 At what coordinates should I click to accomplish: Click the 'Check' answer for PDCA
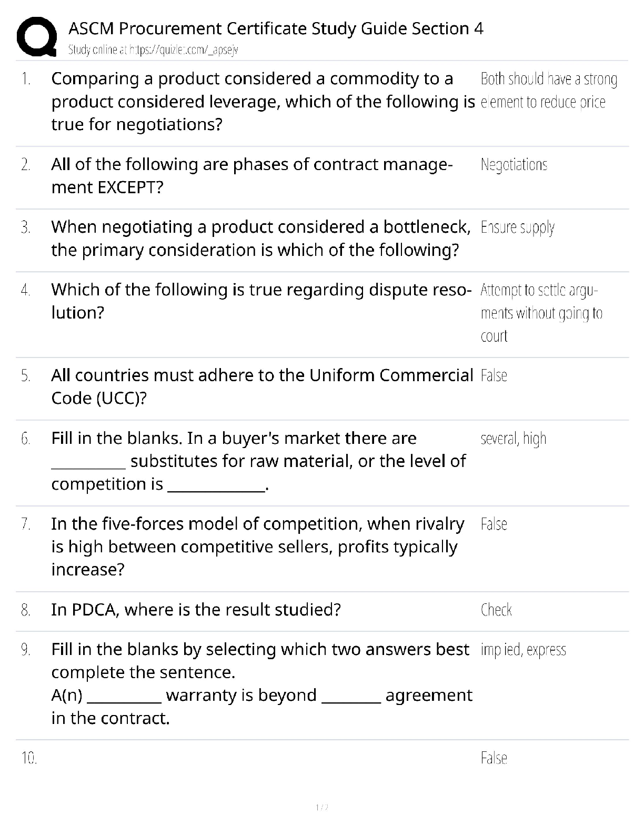[x=496, y=610]
